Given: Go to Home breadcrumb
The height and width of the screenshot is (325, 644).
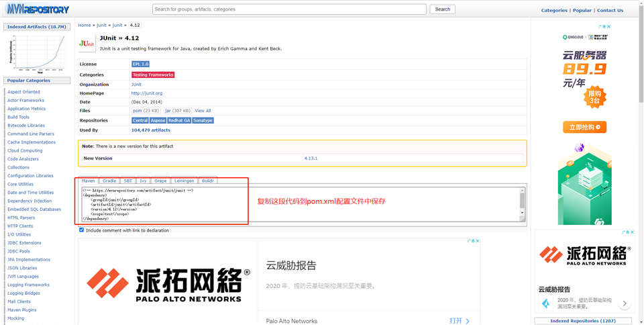Looking at the screenshot, I should pos(85,25).
